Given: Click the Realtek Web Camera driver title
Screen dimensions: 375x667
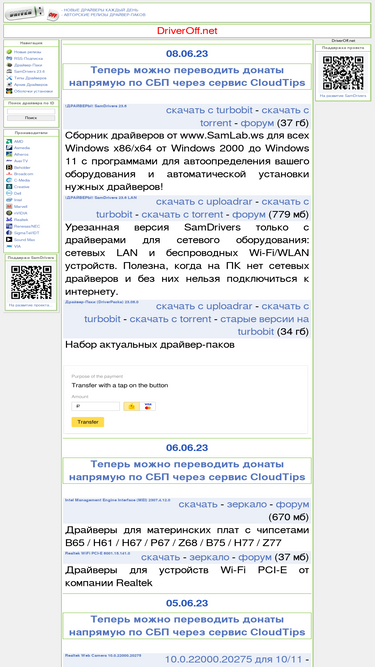Looking at the screenshot, I should coord(103,656).
